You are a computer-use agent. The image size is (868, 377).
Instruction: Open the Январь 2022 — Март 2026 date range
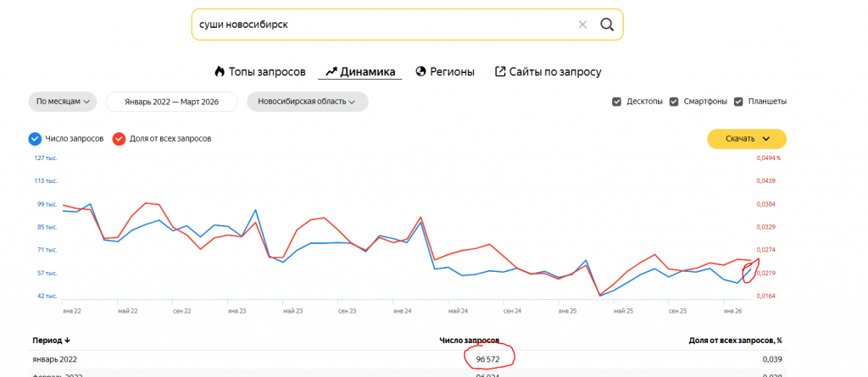pos(171,102)
